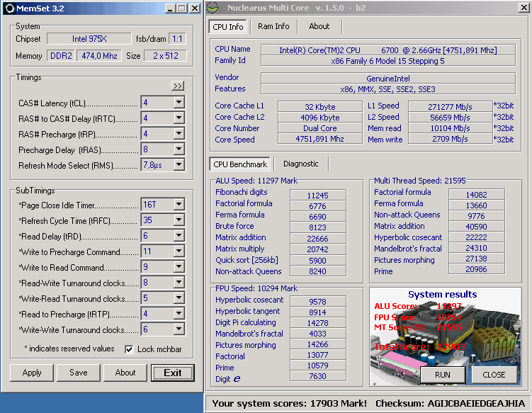Open the RAS# to CAS# Delay dropdown
This screenshot has width=532, height=413.
tap(179, 118)
